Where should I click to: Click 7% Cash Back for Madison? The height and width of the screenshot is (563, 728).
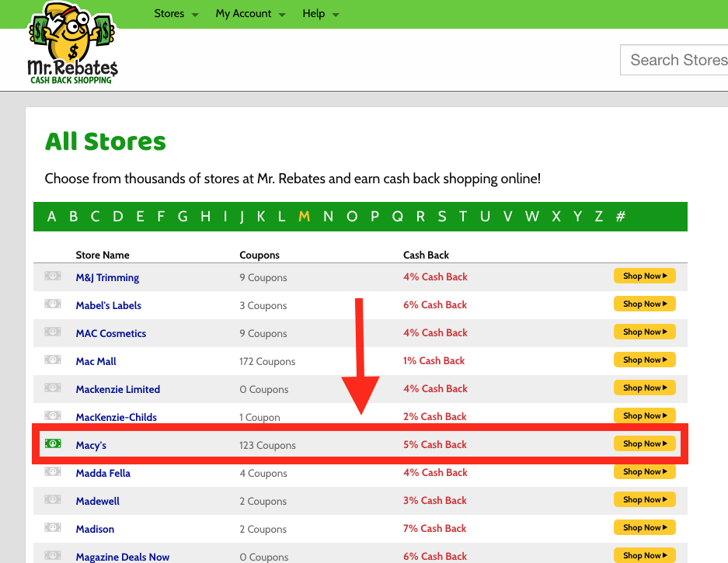pos(435,528)
